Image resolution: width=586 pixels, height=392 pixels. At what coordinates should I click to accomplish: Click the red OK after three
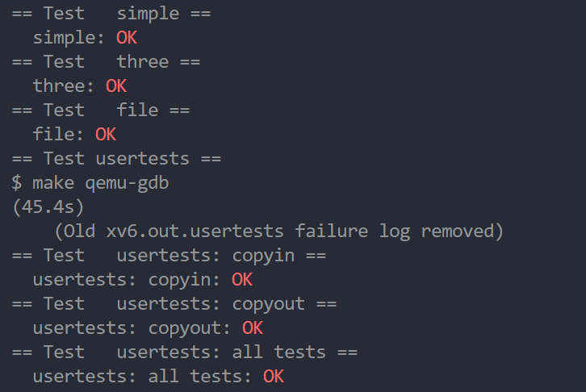(x=116, y=86)
